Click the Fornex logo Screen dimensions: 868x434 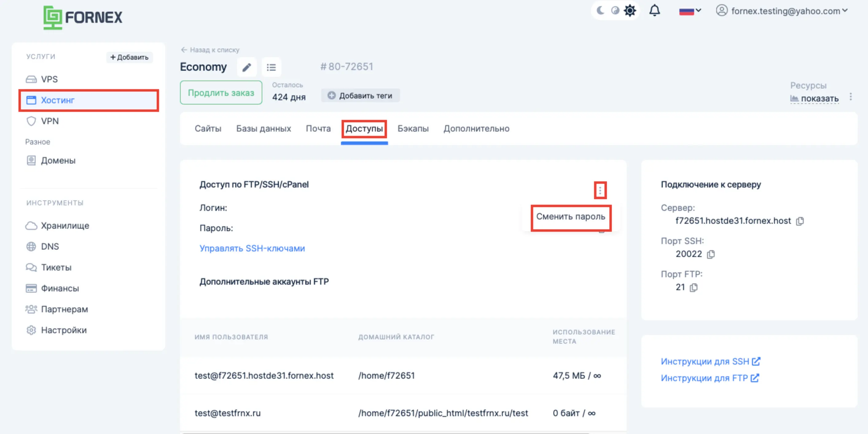tap(83, 17)
